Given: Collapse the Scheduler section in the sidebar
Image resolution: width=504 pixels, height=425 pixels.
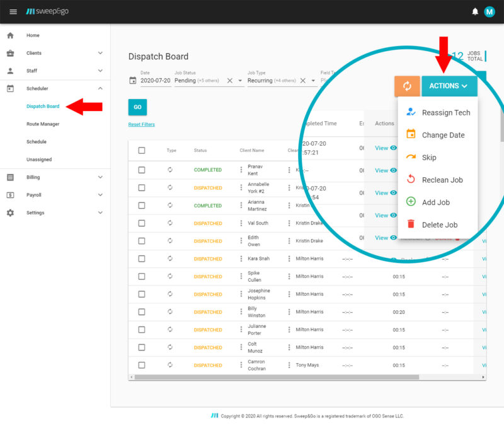Looking at the screenshot, I should (x=38, y=88).
